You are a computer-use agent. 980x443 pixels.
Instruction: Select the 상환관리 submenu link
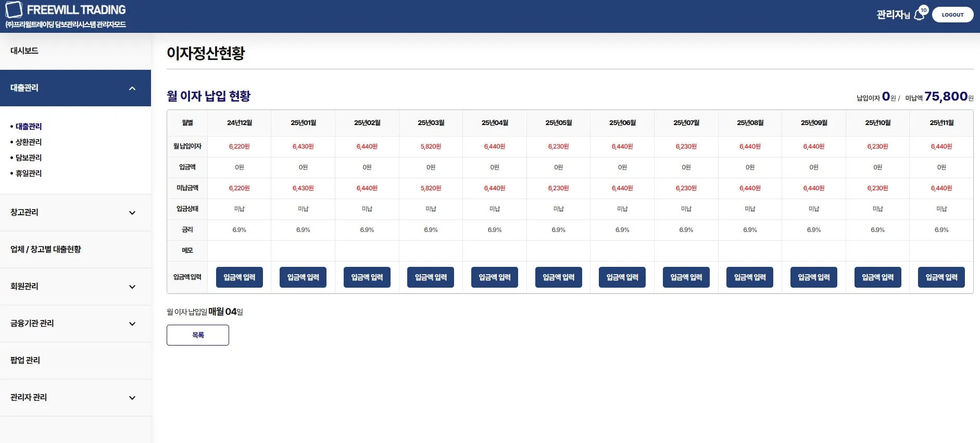click(x=29, y=142)
